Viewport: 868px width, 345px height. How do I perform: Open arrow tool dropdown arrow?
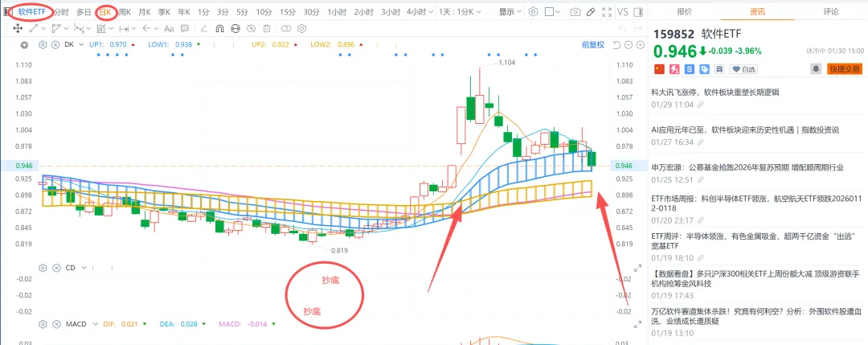click(x=156, y=28)
